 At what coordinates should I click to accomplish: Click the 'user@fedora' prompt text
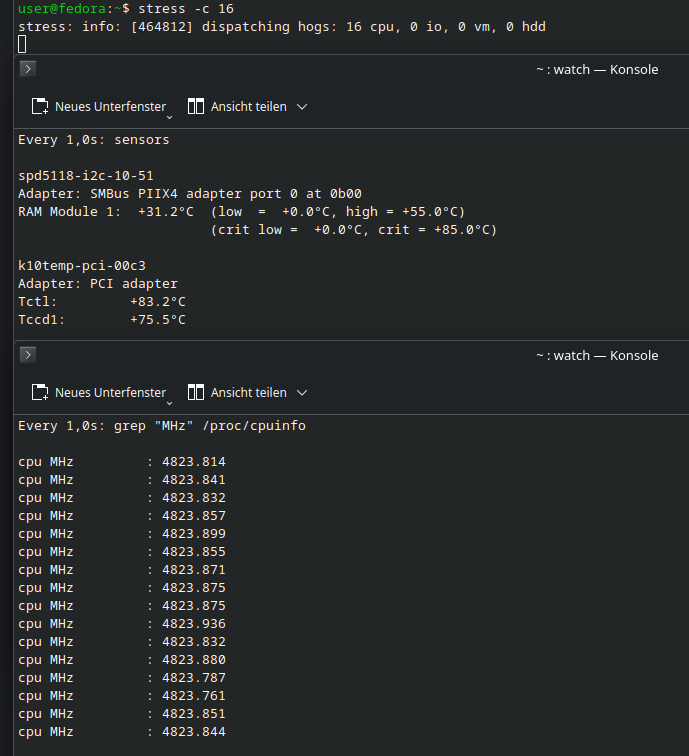[x=62, y=9]
